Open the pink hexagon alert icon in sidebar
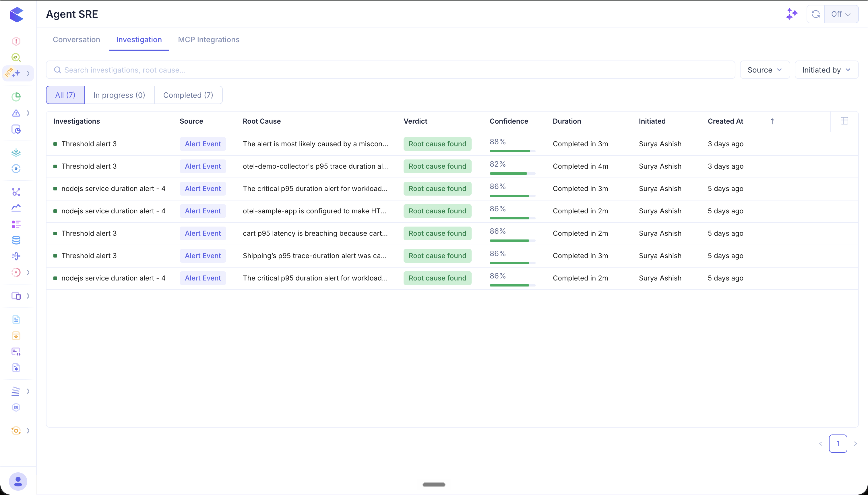The image size is (868, 495). click(x=16, y=41)
